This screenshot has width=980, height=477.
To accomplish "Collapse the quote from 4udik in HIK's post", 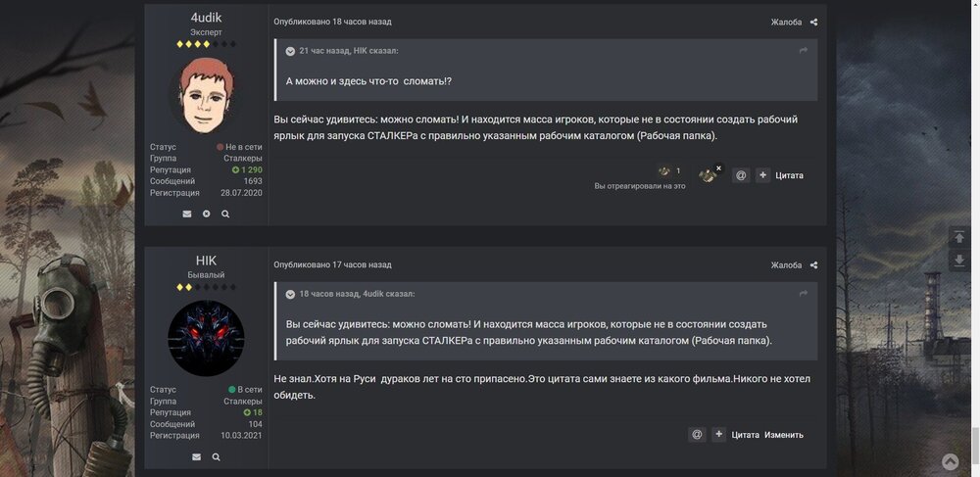I will 290,294.
